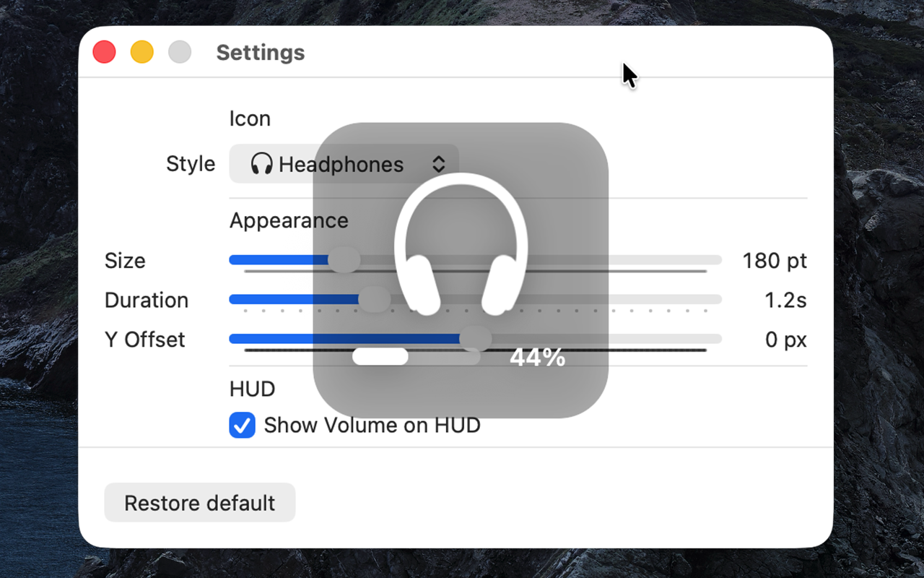
Task: Click the Duration slider thumb
Action: 374,299
